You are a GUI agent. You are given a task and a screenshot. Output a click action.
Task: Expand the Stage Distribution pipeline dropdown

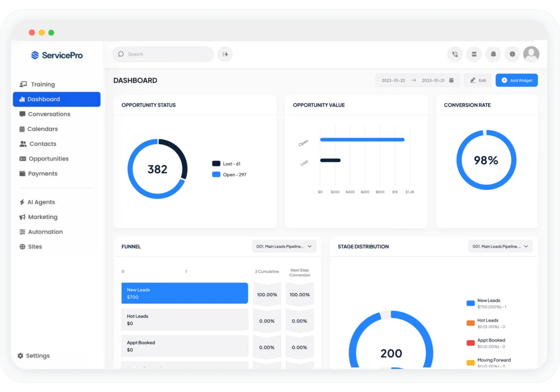tap(500, 246)
